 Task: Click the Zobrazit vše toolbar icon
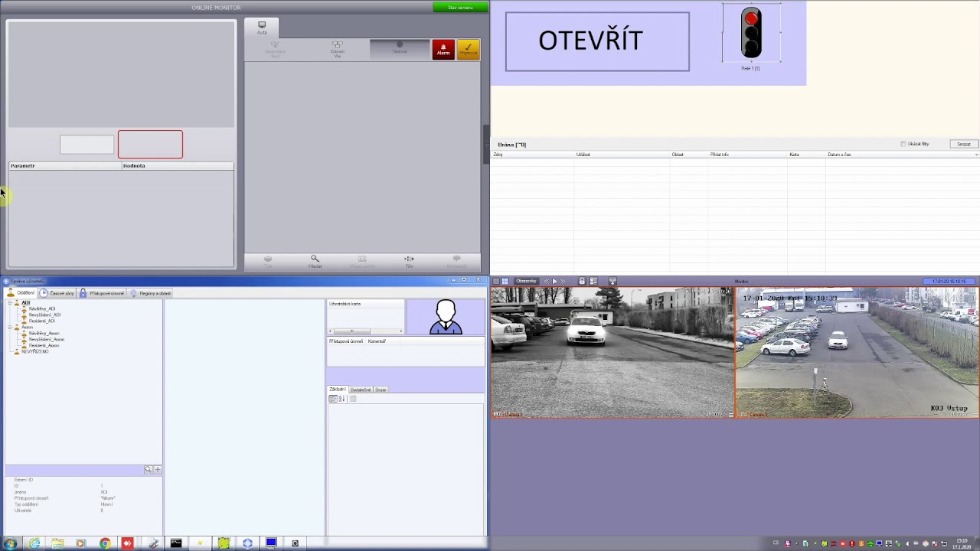338,50
